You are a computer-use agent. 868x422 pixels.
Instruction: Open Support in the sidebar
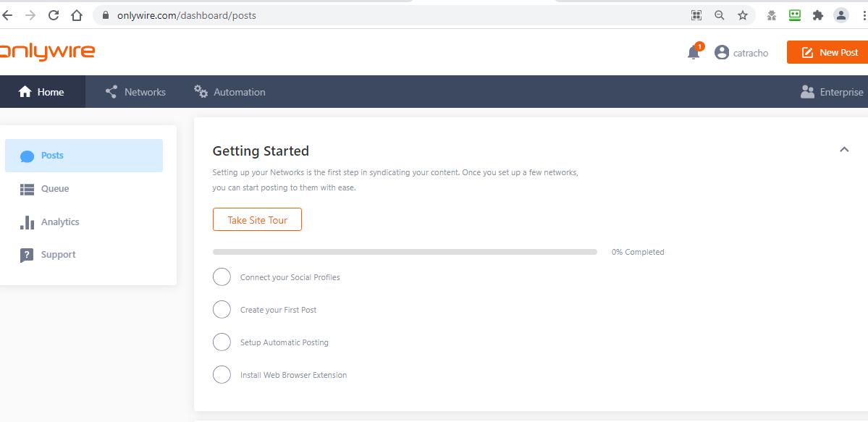pos(84,255)
